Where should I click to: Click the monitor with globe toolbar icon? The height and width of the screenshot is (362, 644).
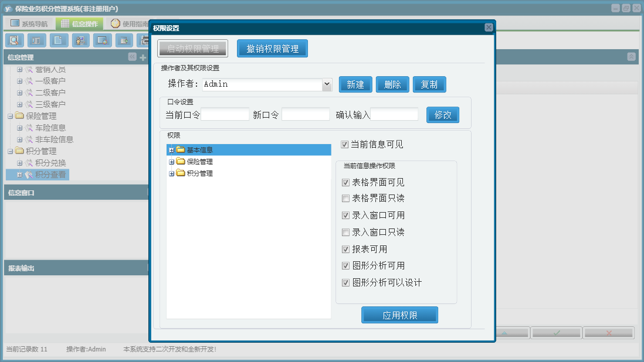(102, 40)
